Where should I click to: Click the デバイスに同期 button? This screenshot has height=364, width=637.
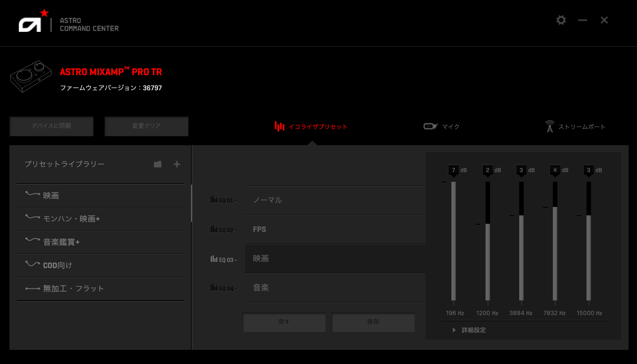click(x=51, y=126)
